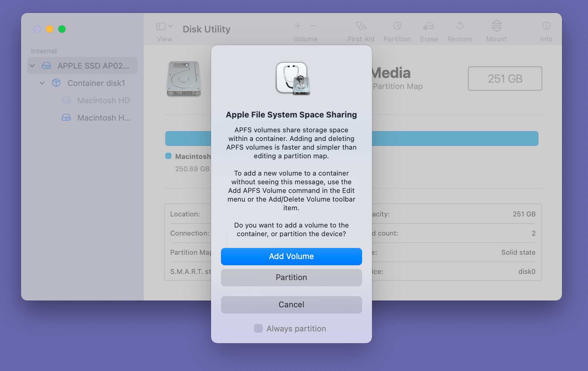Click the add volume plus icon

[298, 26]
